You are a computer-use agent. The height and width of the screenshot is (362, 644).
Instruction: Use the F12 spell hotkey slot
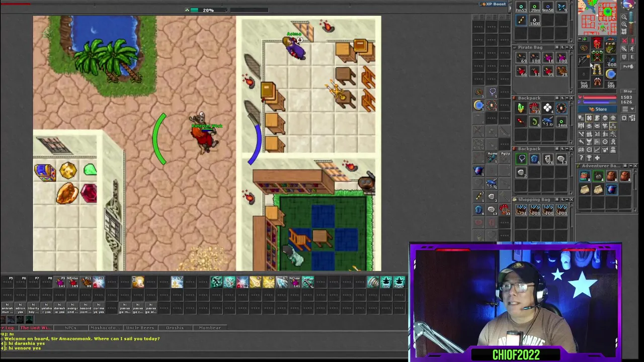coord(99,282)
